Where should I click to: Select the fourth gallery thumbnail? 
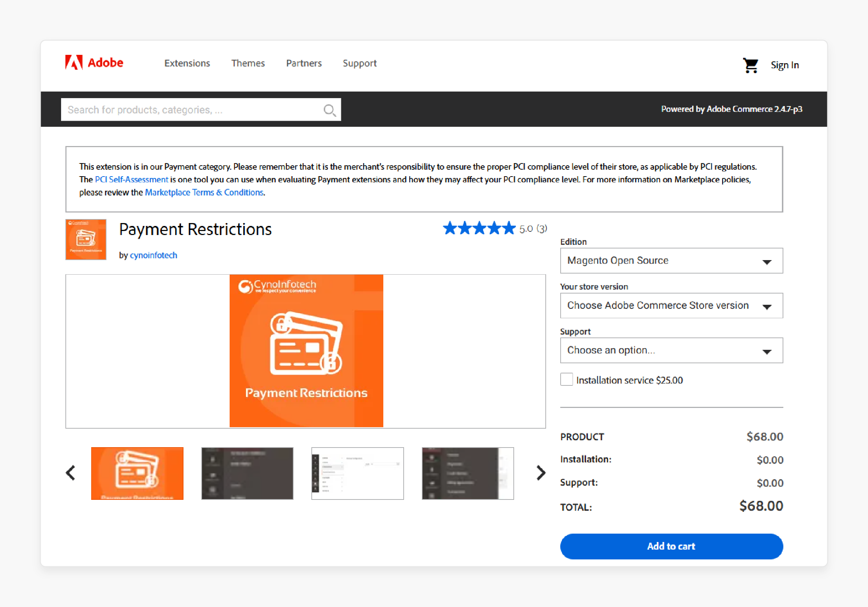468,473
